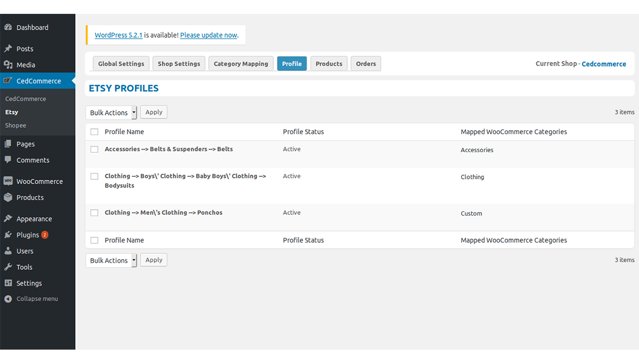Open the Bulk Actions dropdown
The image size is (639, 364).
111,112
